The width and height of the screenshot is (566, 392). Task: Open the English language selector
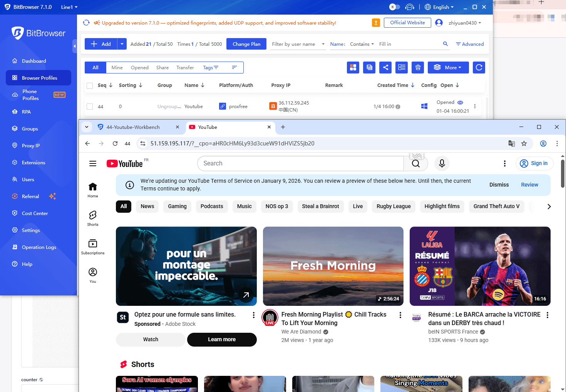click(439, 7)
